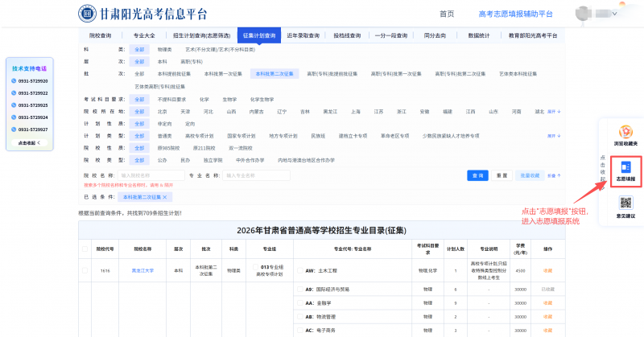Tick the checkbox for school code 1616 row
This screenshot has height=337, width=644.
pyautogui.click(x=85, y=270)
